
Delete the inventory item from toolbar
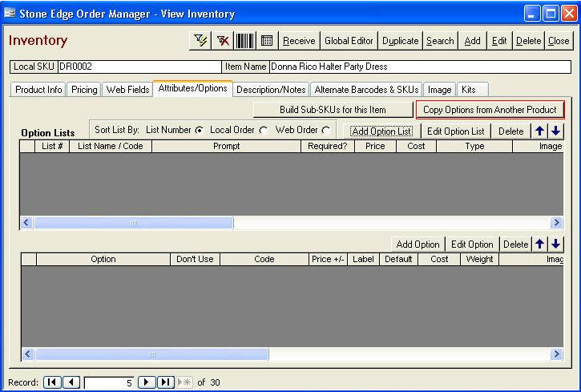(x=528, y=40)
